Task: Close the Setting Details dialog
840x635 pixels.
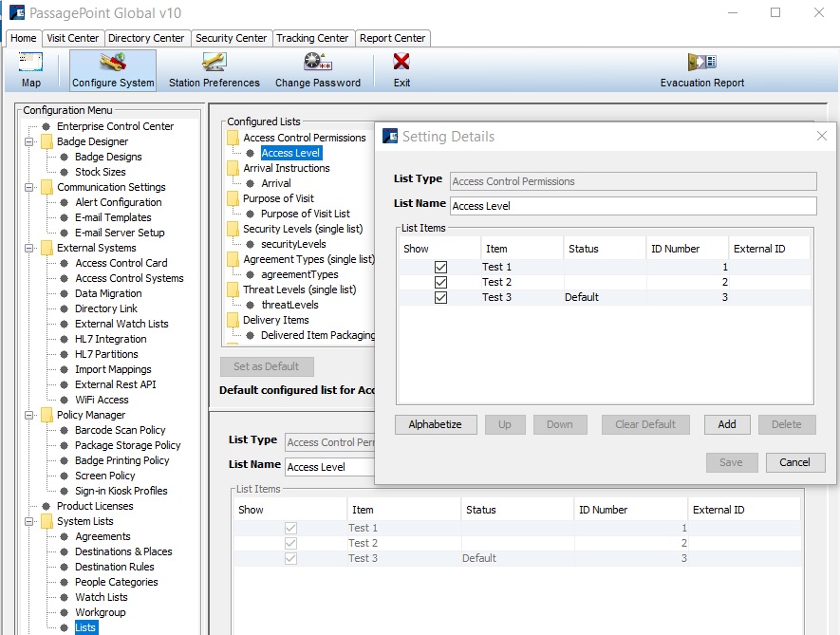Action: pos(822,136)
